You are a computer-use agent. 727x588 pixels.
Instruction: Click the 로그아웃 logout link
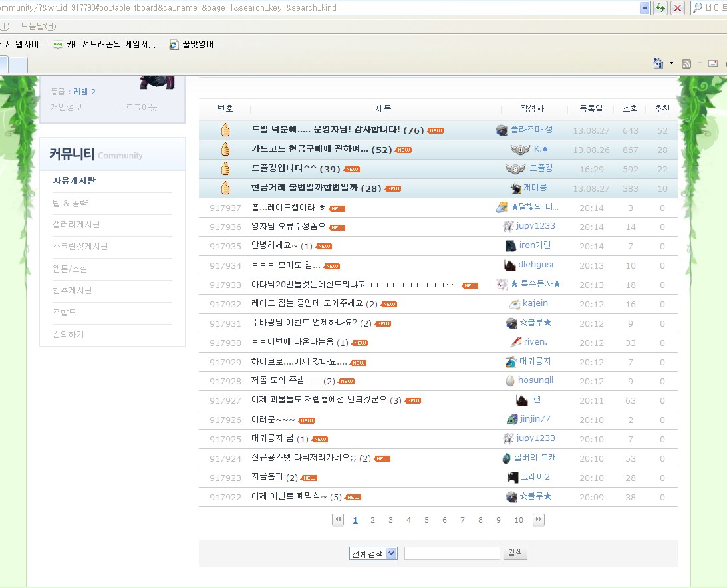coord(142,107)
